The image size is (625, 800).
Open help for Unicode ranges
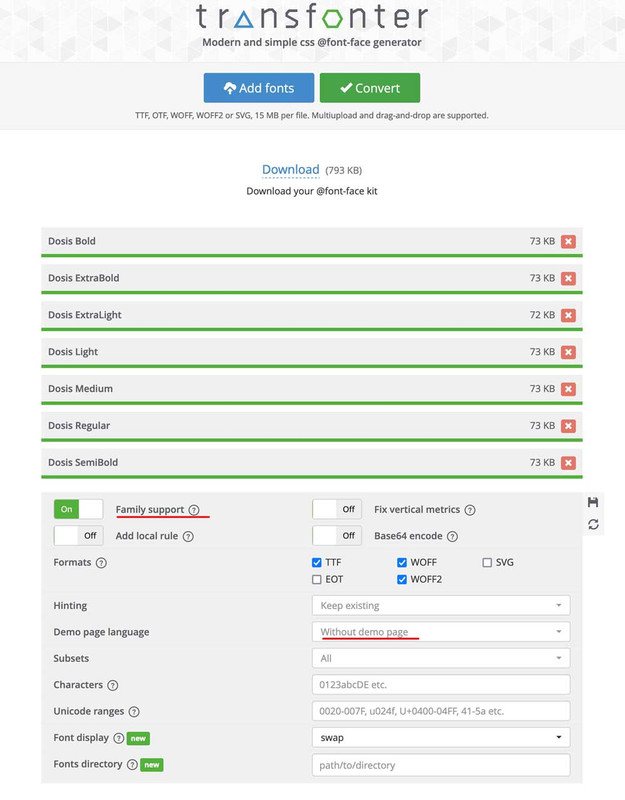[134, 712]
